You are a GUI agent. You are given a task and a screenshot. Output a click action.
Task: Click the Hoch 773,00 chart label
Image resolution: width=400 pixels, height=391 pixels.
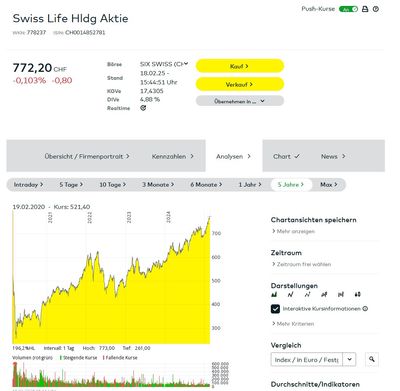[x=99, y=348]
